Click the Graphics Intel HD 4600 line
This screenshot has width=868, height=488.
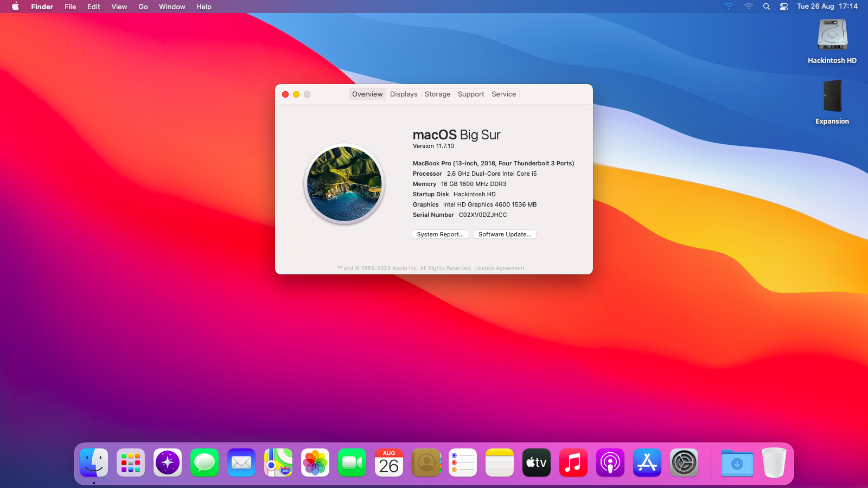click(475, 204)
